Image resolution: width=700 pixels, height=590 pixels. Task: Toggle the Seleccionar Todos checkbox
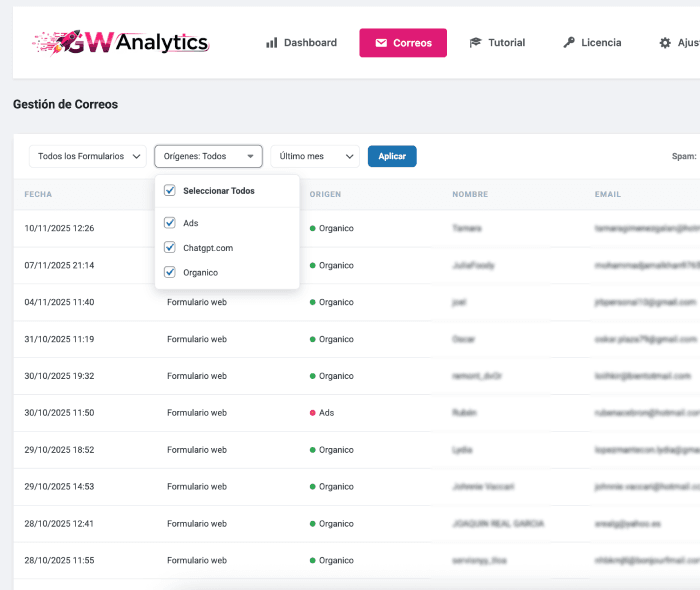click(x=170, y=191)
